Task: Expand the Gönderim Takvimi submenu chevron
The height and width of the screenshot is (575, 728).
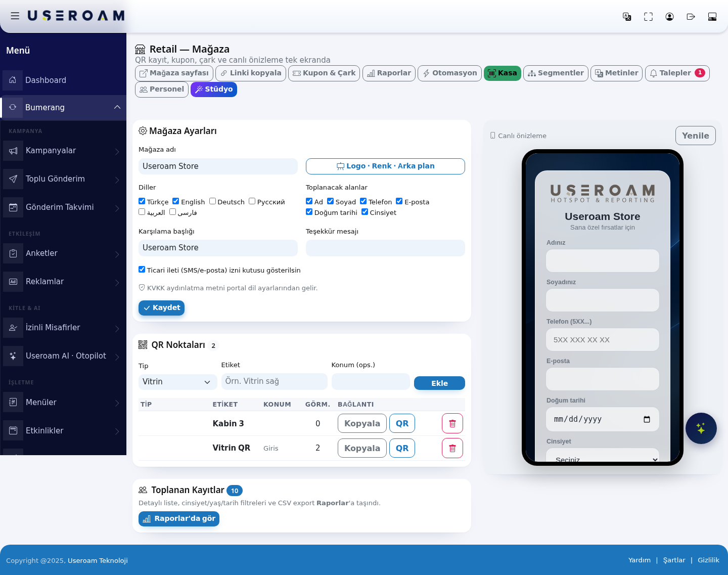Action: [x=117, y=208]
